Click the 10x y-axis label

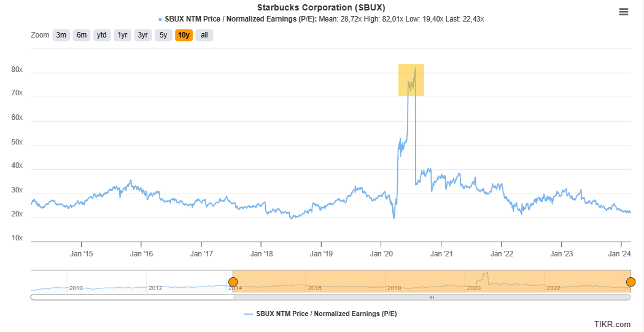coord(17,238)
